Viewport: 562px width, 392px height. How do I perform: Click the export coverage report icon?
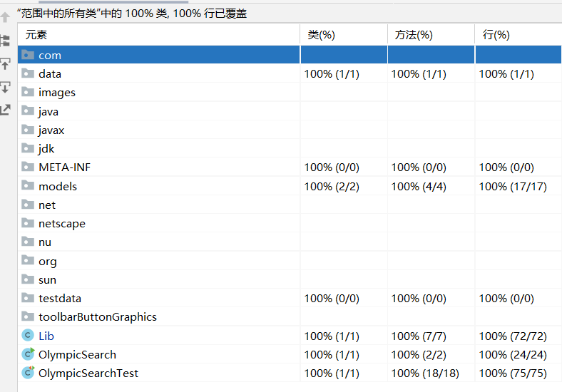click(x=5, y=110)
